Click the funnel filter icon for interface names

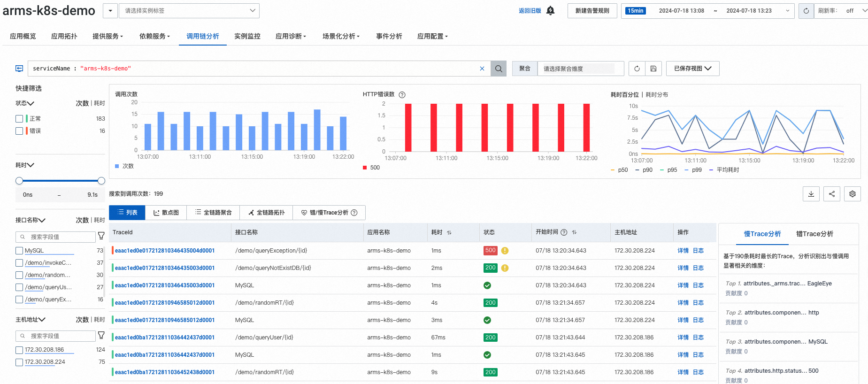(101, 236)
